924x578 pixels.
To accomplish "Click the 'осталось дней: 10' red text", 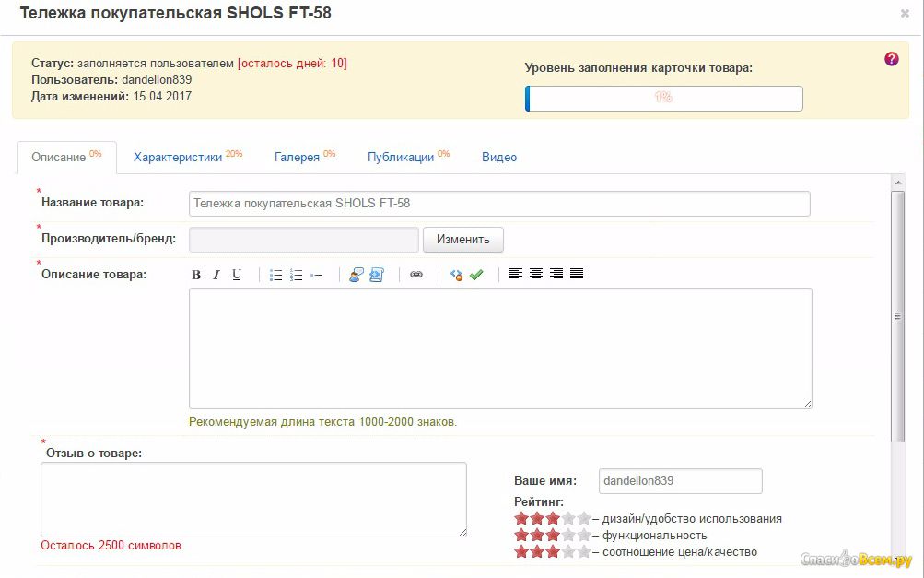I will [292, 63].
